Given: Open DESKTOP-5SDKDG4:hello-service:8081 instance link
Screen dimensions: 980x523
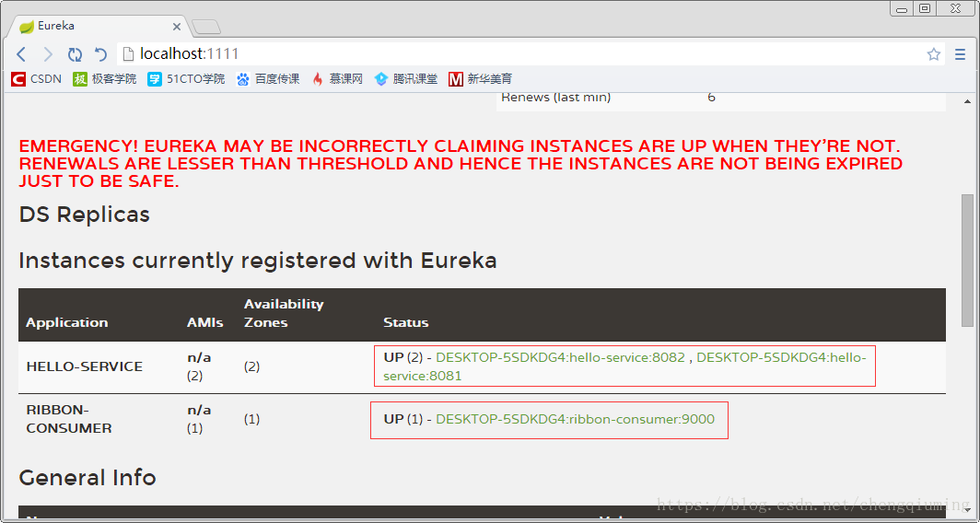Looking at the screenshot, I should [x=625, y=366].
